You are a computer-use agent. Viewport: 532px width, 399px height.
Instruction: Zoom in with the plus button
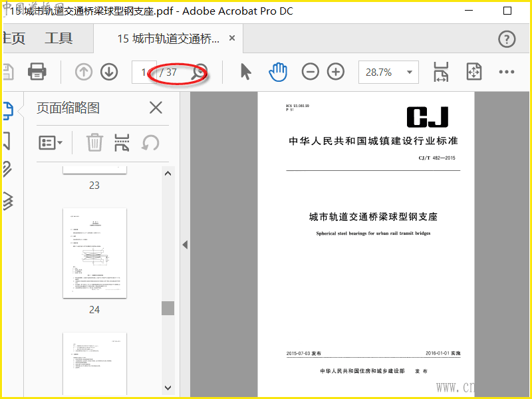point(336,72)
